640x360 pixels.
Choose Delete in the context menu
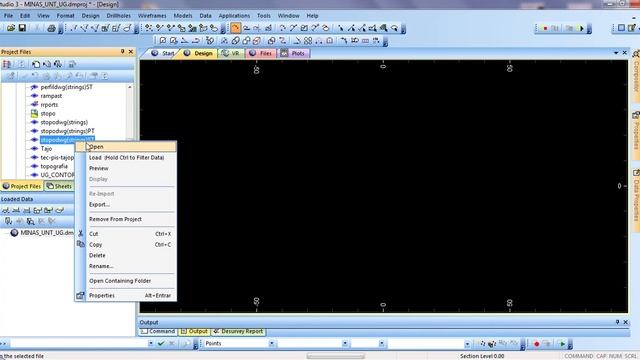[x=126, y=255]
